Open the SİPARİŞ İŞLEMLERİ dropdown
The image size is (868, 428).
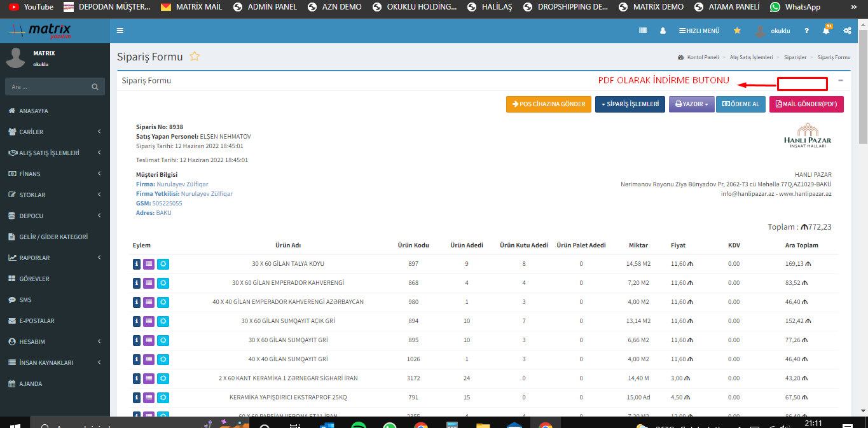tap(630, 104)
